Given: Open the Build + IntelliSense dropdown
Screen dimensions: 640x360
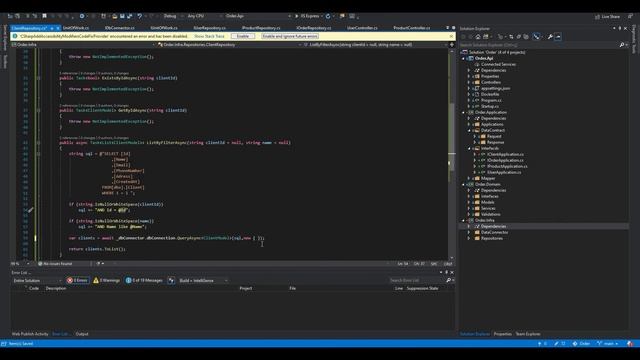Looking at the screenshot, I should tap(203, 280).
